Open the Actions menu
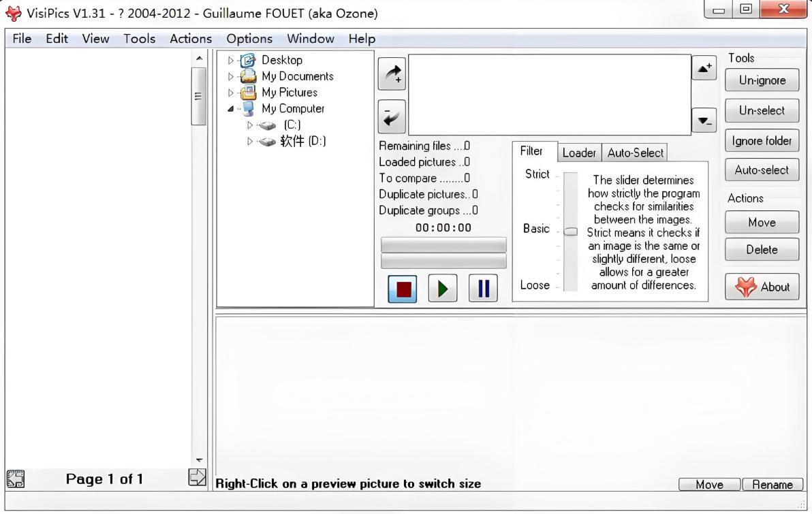The image size is (812, 514). [191, 39]
